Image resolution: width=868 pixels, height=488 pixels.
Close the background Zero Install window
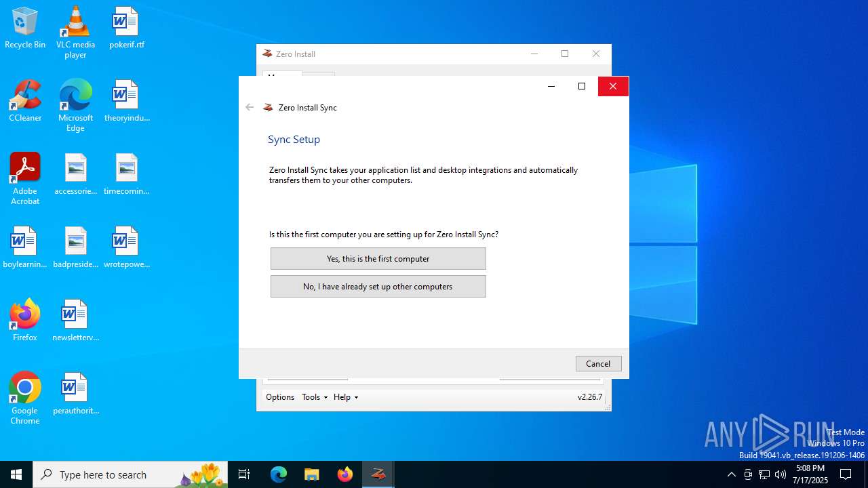coord(596,54)
